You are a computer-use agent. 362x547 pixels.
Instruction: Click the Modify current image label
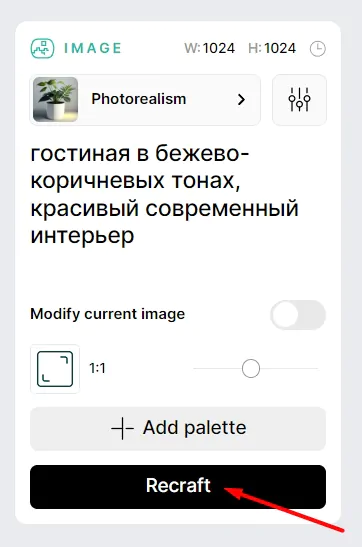pos(107,314)
